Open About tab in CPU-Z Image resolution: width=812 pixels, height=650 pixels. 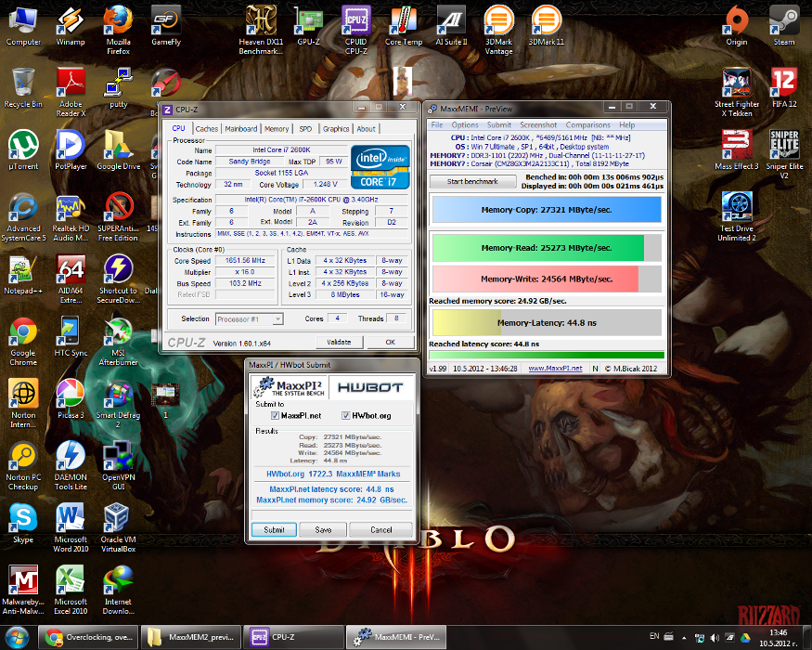[x=366, y=128]
